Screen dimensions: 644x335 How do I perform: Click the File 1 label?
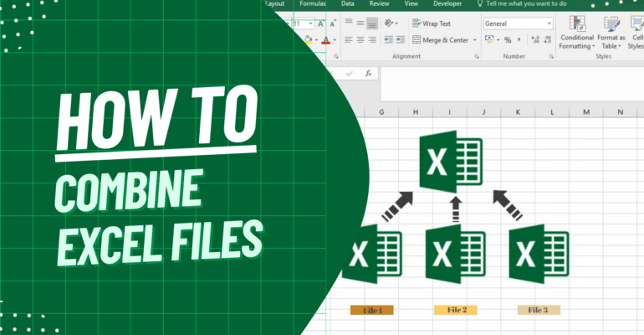[x=372, y=311]
